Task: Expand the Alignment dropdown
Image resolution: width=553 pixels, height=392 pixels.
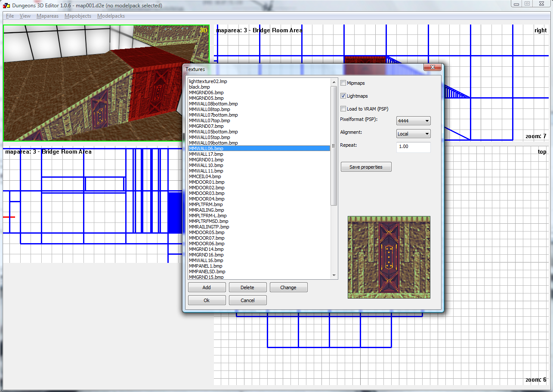Action: click(413, 134)
